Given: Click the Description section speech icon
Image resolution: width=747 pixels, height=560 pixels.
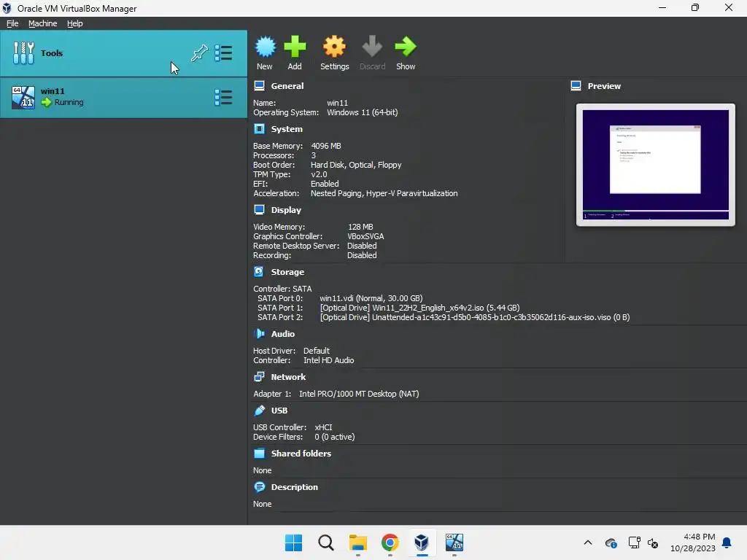Looking at the screenshot, I should point(259,486).
